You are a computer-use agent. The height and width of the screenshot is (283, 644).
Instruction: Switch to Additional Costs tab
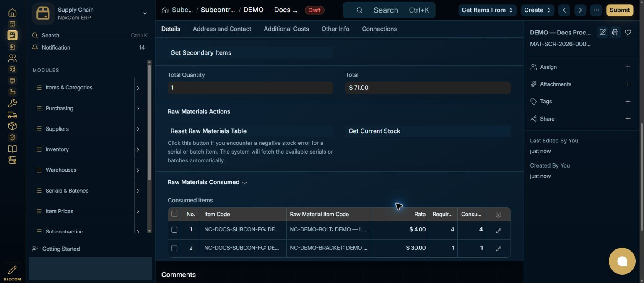click(286, 29)
